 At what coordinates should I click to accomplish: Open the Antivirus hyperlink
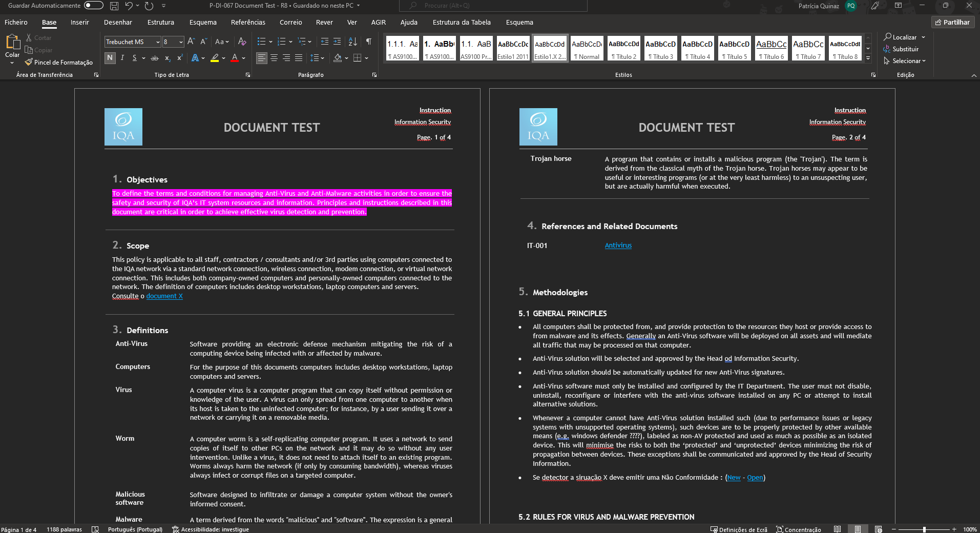click(618, 245)
